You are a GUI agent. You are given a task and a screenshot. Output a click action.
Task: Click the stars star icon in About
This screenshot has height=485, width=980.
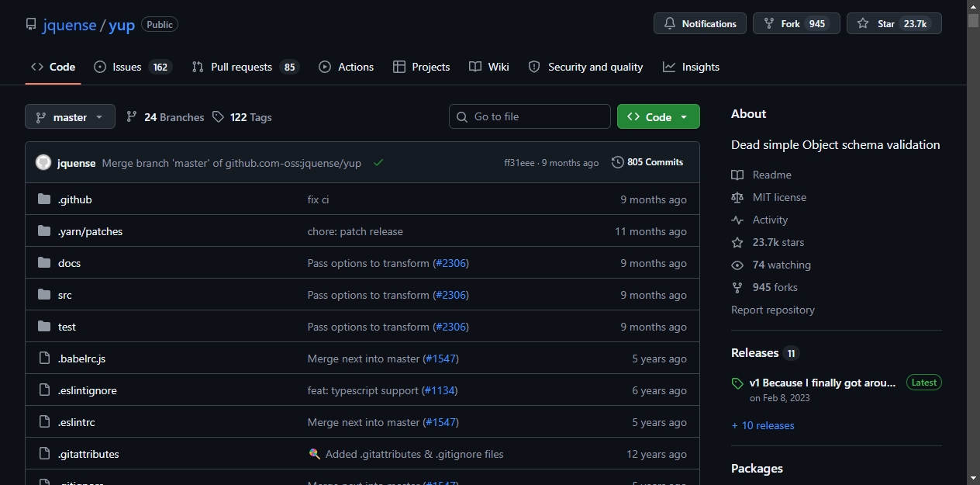tap(737, 242)
